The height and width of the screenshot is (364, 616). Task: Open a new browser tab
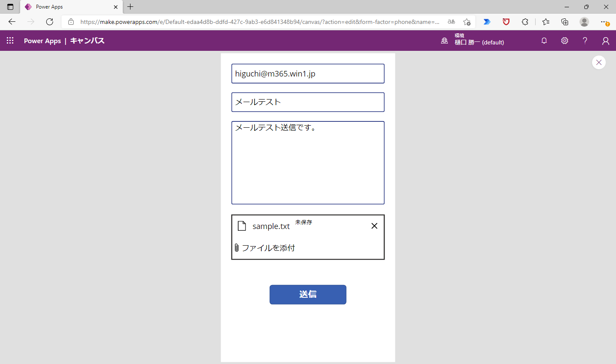tap(130, 7)
